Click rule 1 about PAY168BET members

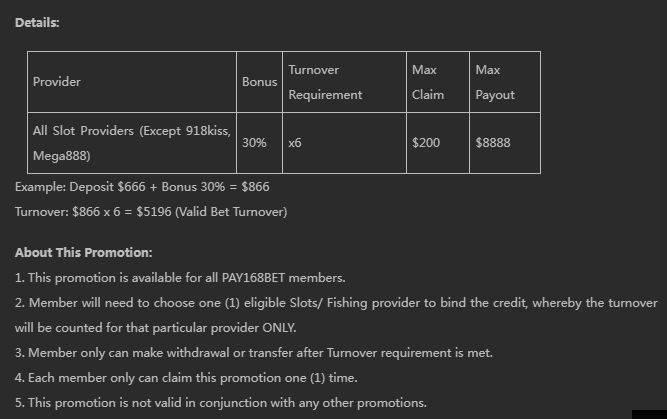(x=180, y=277)
